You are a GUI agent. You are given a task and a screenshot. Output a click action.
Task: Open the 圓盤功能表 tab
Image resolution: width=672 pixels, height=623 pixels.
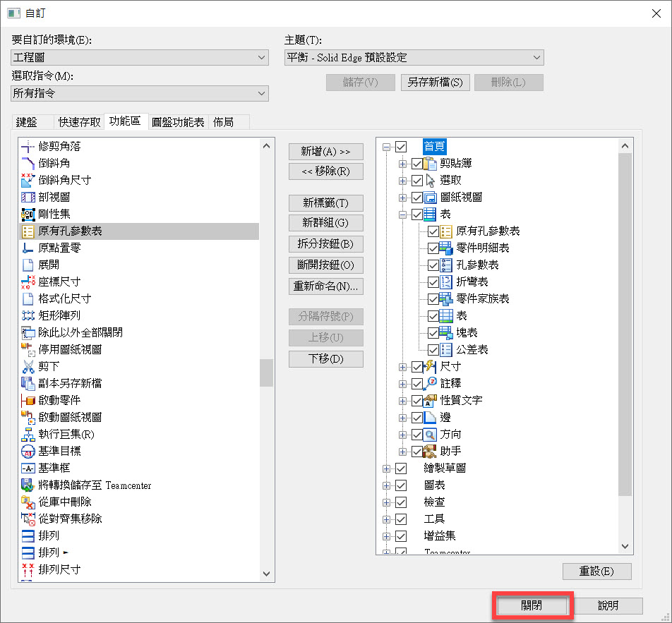tap(178, 122)
